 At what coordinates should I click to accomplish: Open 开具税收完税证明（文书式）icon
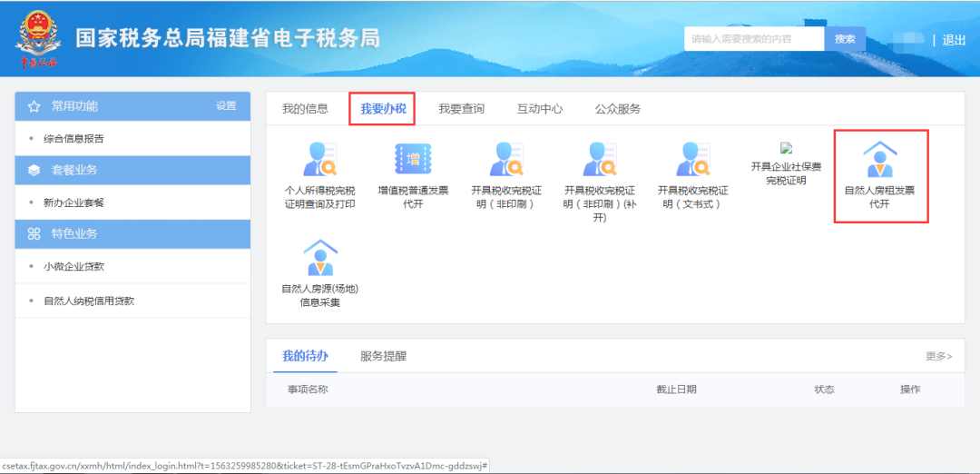coord(692,160)
